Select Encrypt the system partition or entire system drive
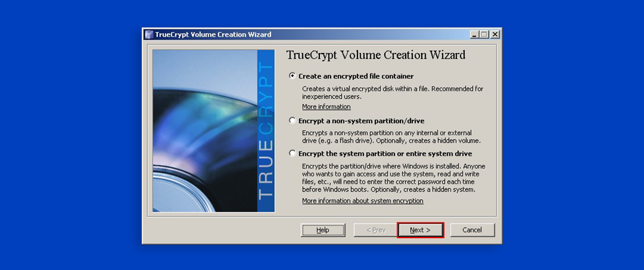 pyautogui.click(x=381, y=154)
